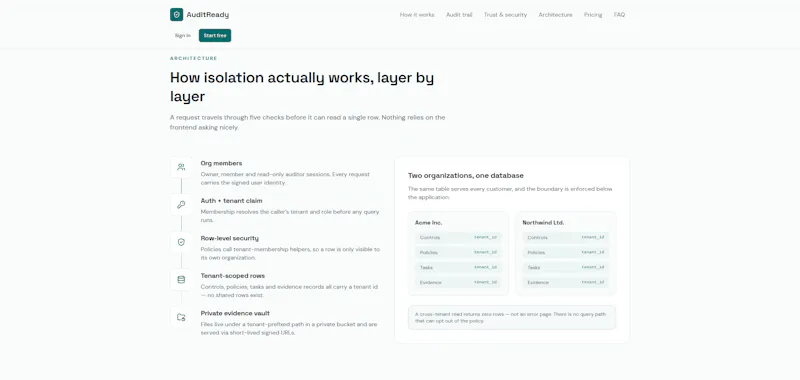The height and width of the screenshot is (380, 800).
Task: Select the Policies row under Northwind Ltd.
Action: (566, 252)
